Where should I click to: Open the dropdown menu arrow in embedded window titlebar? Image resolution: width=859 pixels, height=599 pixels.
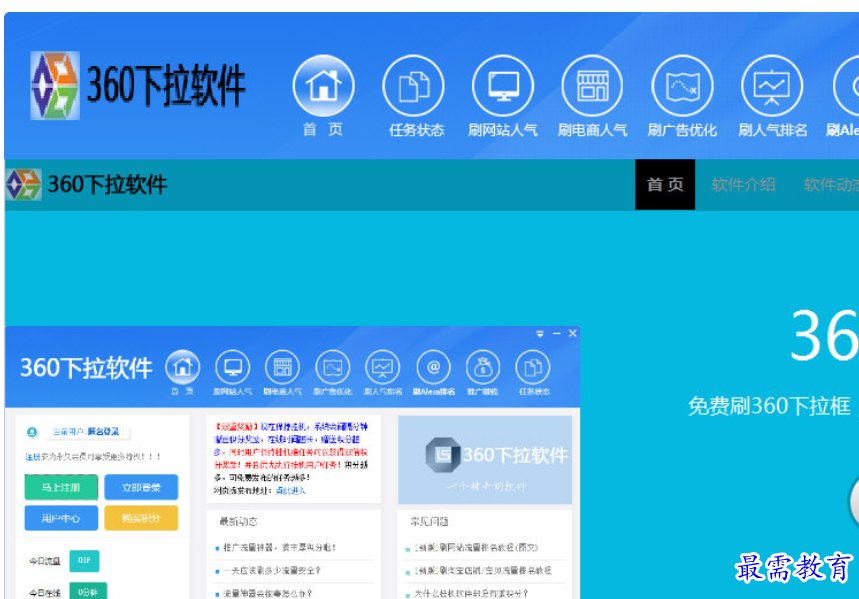click(x=540, y=333)
